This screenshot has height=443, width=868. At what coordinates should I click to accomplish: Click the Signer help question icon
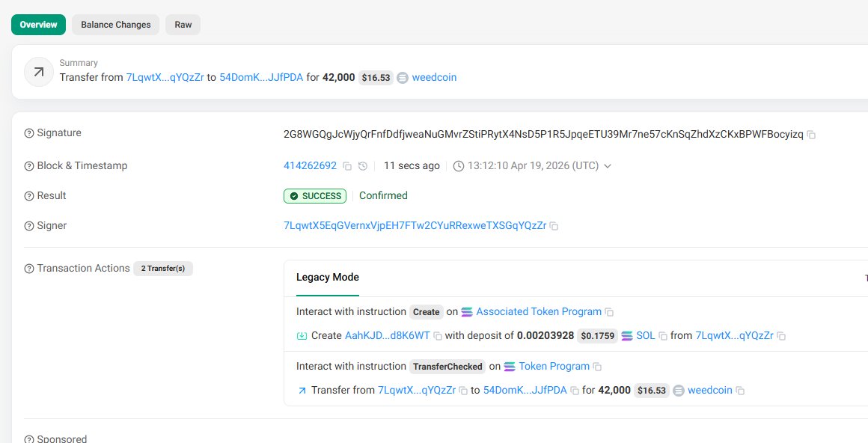point(29,226)
